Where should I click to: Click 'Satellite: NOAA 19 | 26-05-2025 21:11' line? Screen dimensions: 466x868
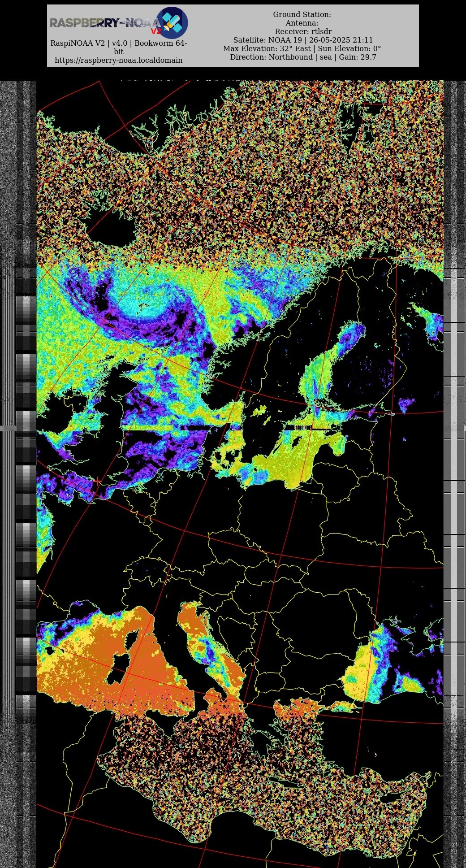[303, 40]
